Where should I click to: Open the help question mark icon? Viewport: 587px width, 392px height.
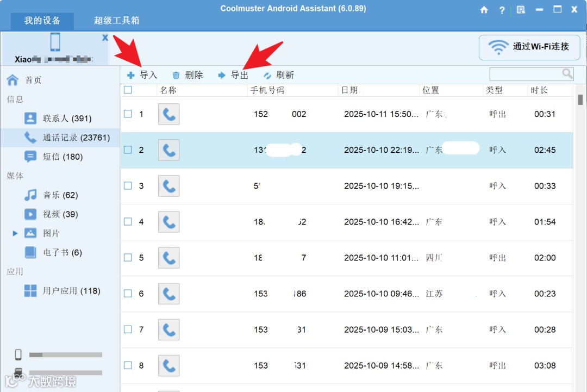502,10
